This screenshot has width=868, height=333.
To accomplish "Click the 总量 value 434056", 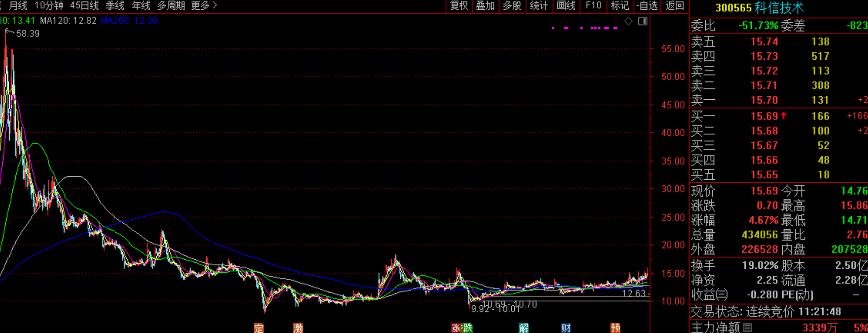I will tap(760, 235).
